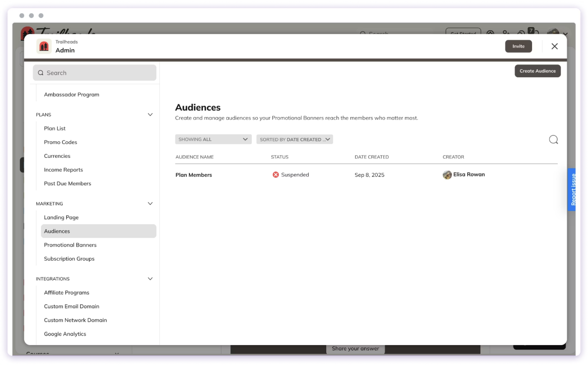Screen dimensions: 588x365
Task: Focus the sidebar Search field
Action: 94,73
